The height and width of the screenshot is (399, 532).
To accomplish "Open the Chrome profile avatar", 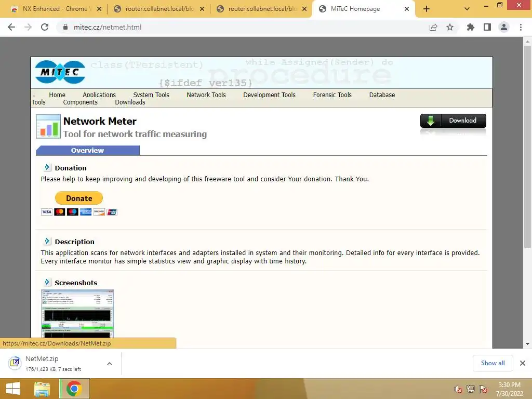I will (x=504, y=27).
